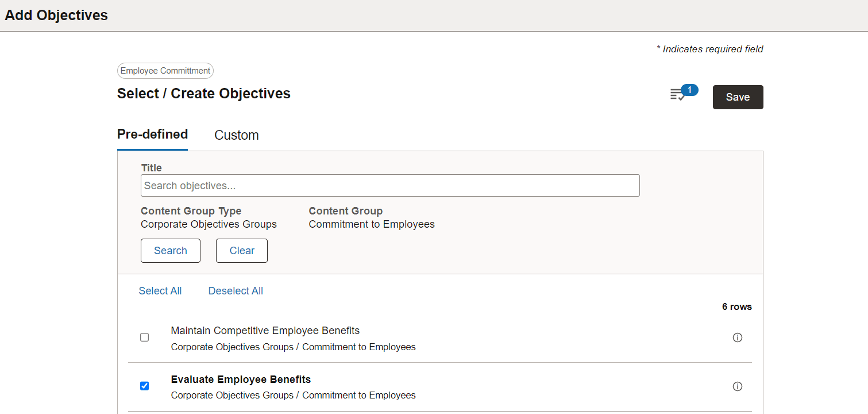This screenshot has height=414, width=868.
Task: Select the Pre-defined tab
Action: click(152, 134)
